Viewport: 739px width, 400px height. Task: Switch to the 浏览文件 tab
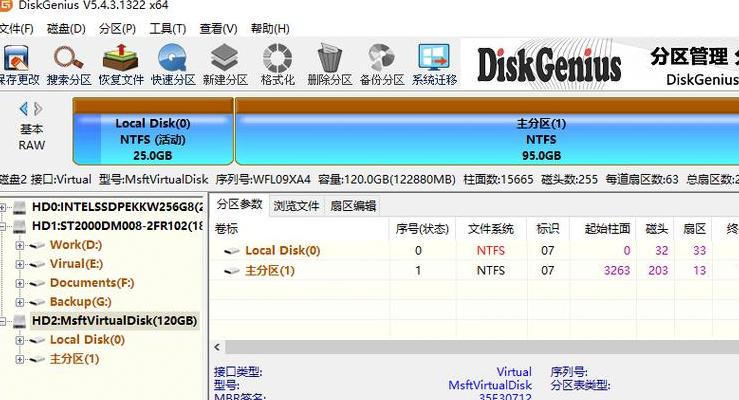[296, 206]
